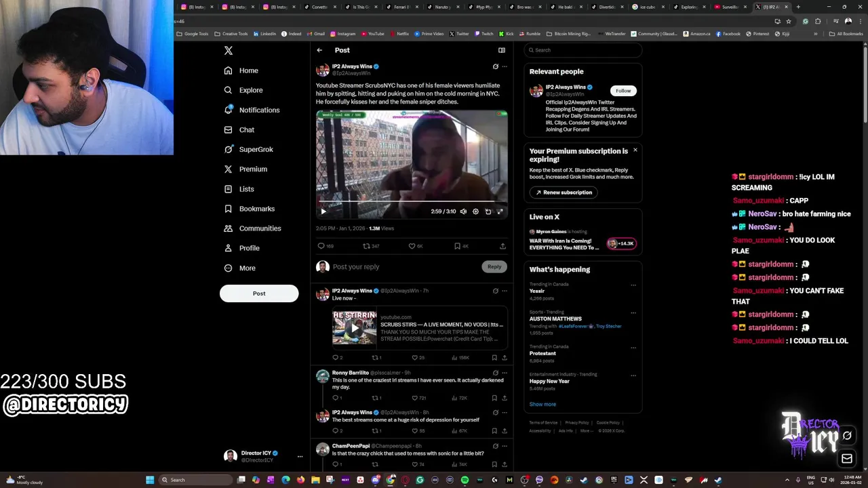Image resolution: width=868 pixels, height=488 pixels.
Task: Click the X Search field
Action: [x=583, y=50]
